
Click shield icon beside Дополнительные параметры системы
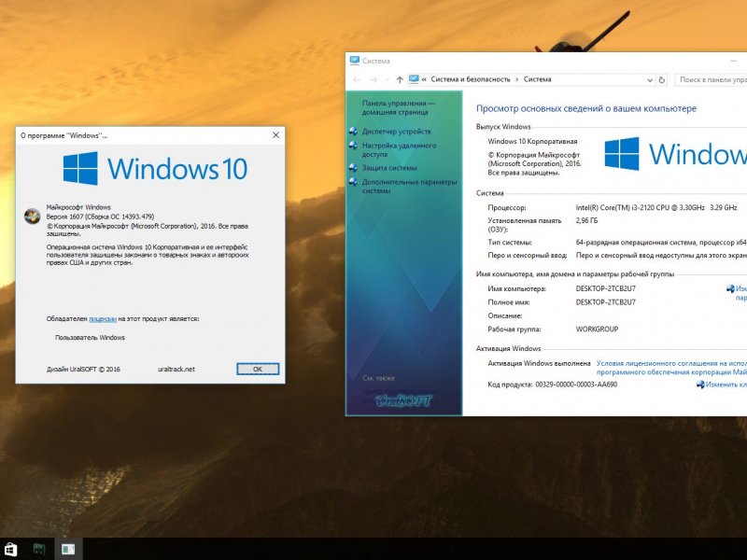click(353, 182)
